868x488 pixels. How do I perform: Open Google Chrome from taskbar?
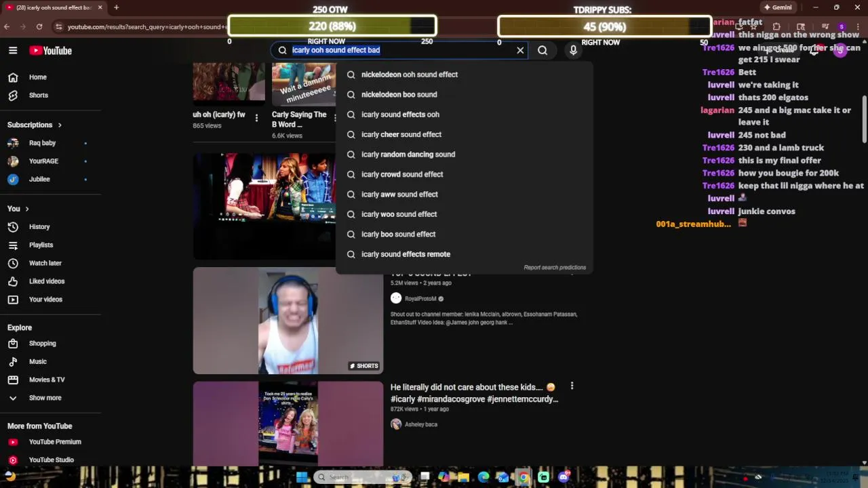[524, 477]
